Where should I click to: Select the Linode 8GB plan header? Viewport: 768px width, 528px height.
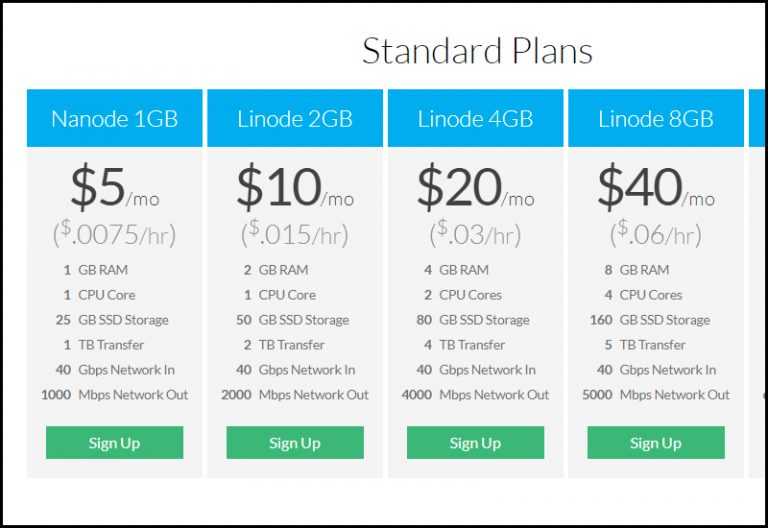[x=656, y=118]
